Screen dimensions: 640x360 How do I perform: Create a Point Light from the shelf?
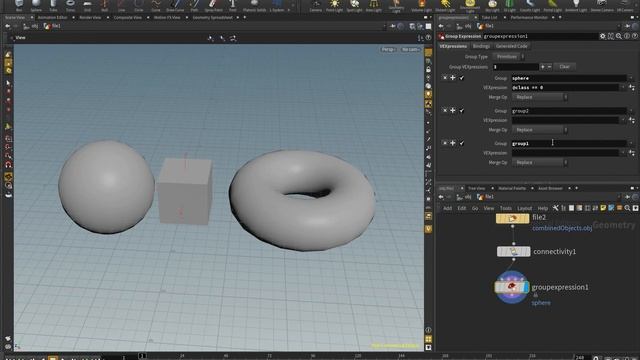[x=334, y=5]
